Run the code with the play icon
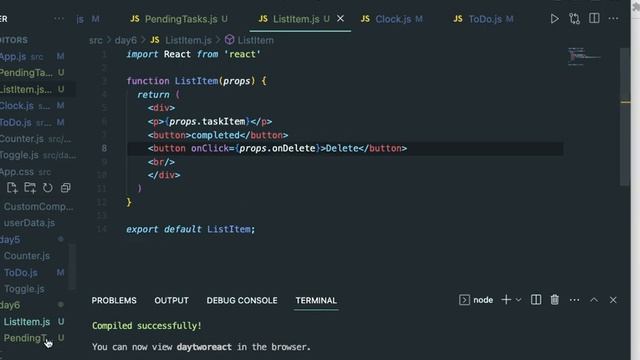The image size is (640, 360). pyautogui.click(x=554, y=19)
